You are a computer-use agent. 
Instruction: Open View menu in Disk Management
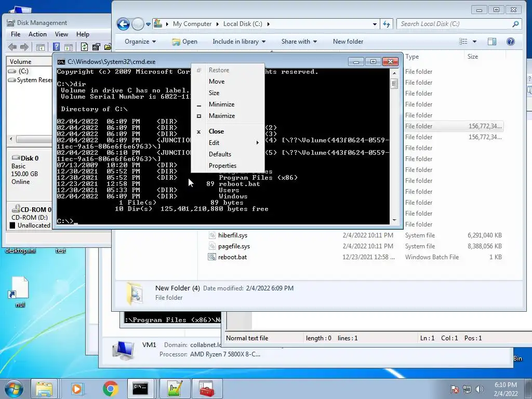pos(61,34)
